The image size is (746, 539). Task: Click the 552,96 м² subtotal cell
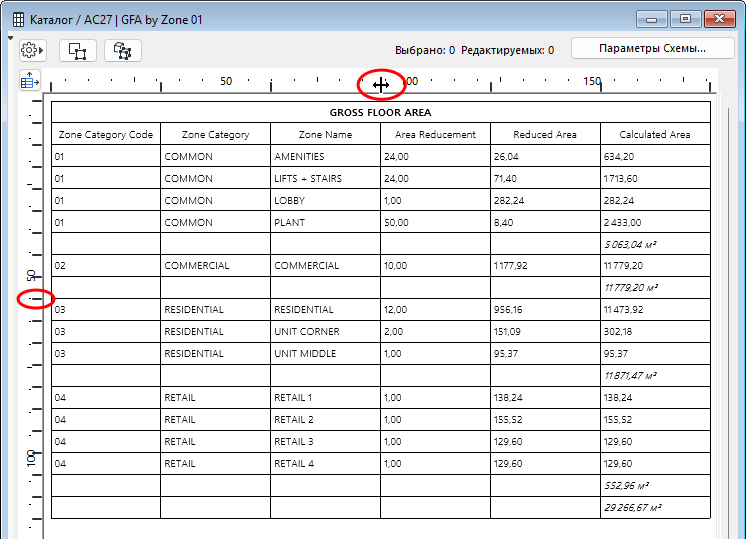655,485
